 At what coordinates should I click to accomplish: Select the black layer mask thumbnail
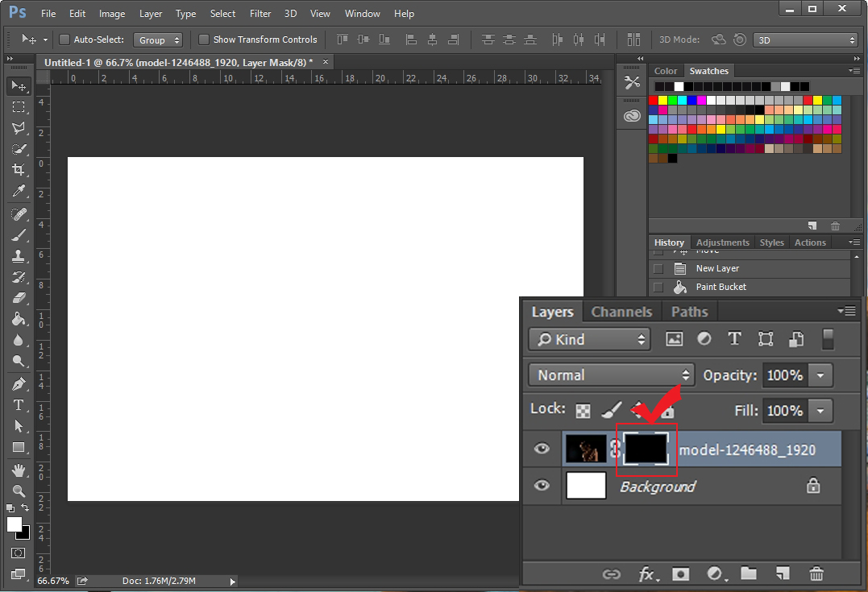click(646, 448)
